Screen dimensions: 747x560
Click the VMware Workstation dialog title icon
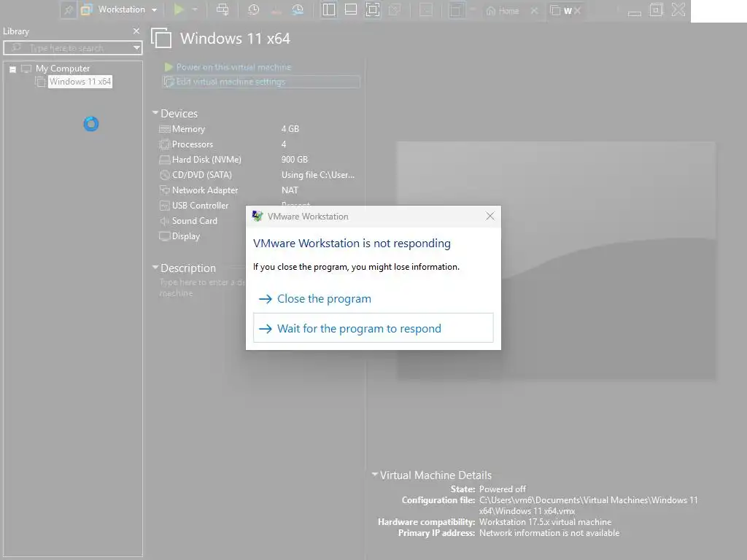pyautogui.click(x=258, y=216)
